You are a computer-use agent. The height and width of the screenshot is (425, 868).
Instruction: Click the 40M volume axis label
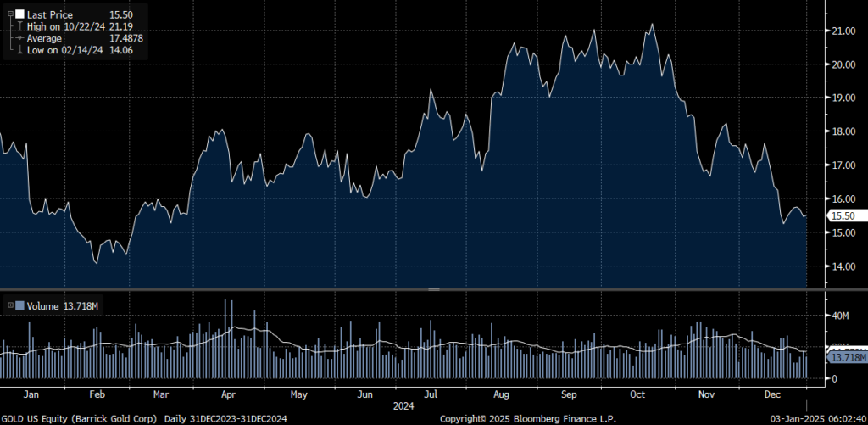point(841,316)
